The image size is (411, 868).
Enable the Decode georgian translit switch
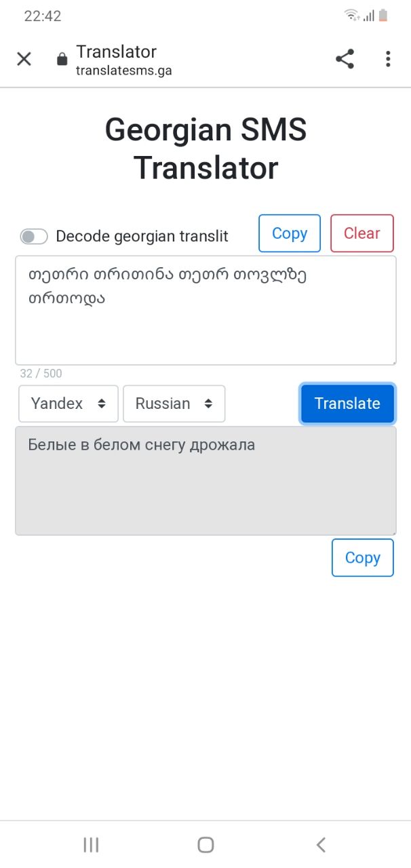coord(34,236)
